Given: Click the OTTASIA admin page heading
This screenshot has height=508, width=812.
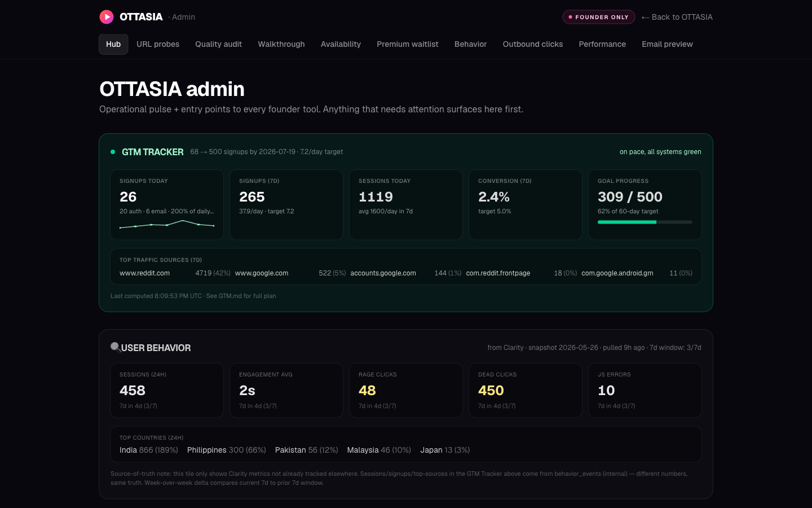Looking at the screenshot, I should tap(172, 89).
